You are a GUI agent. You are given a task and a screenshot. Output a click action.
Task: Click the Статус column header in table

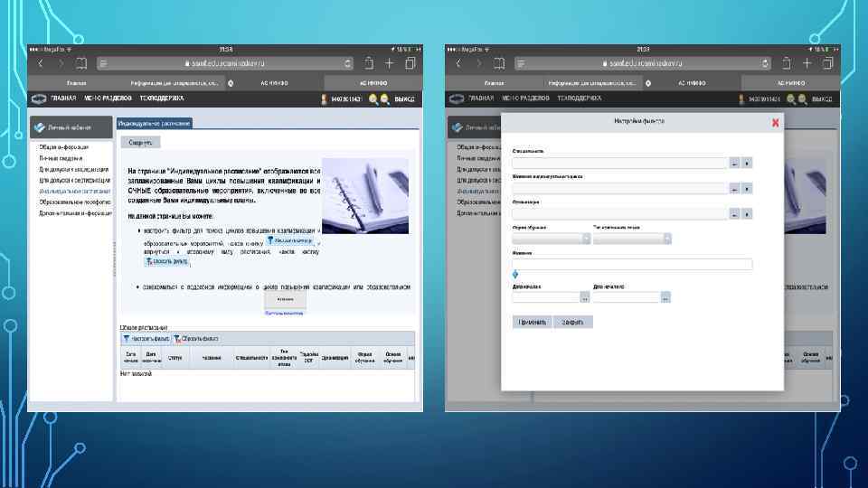pos(175,358)
